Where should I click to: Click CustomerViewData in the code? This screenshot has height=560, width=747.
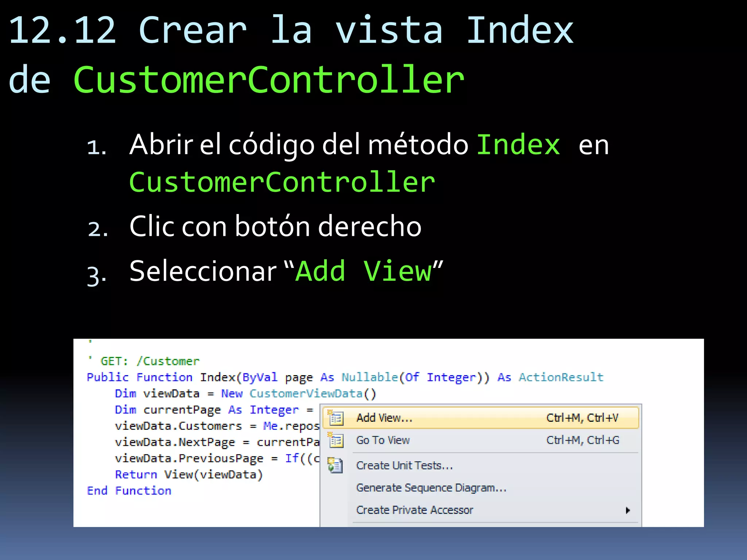coord(306,394)
